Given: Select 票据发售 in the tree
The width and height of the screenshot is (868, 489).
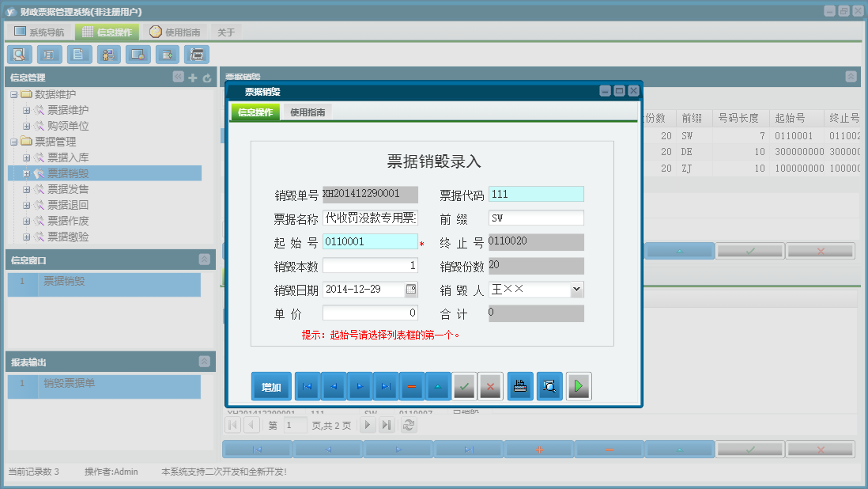Looking at the screenshot, I should click(67, 189).
